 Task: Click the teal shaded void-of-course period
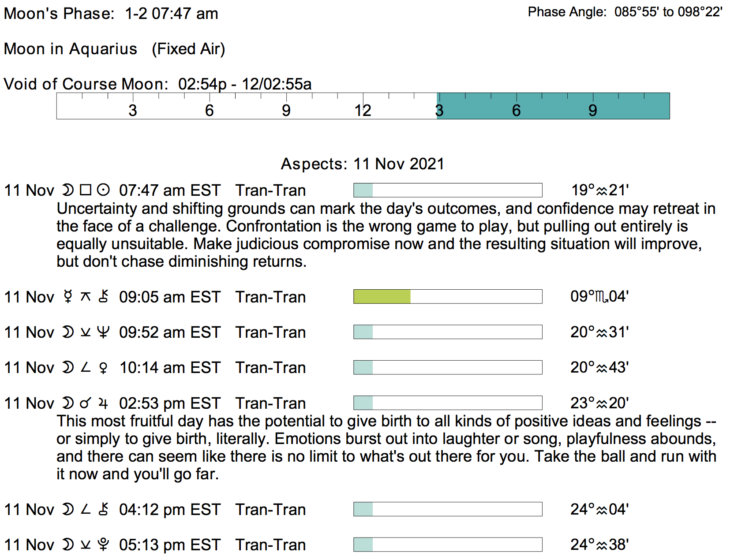[553, 106]
